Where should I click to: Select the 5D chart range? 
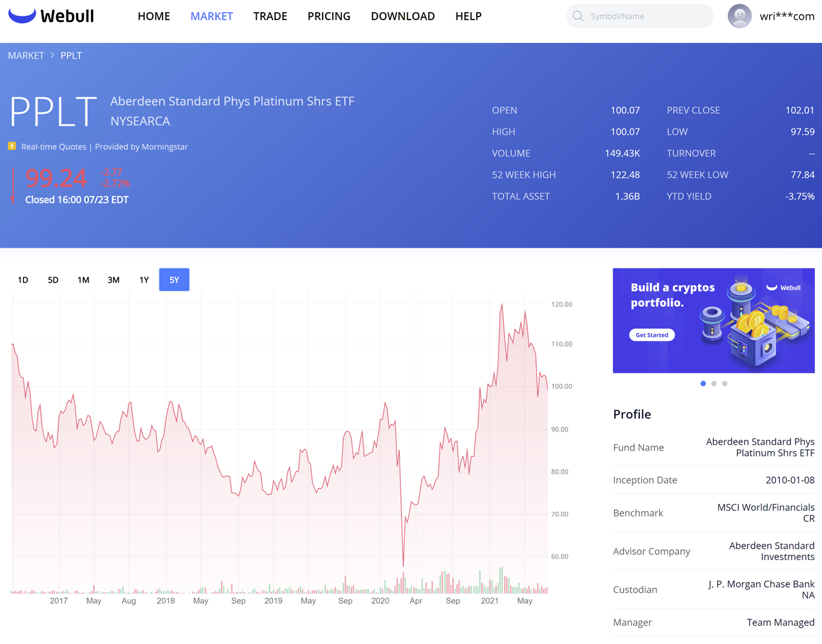point(53,280)
